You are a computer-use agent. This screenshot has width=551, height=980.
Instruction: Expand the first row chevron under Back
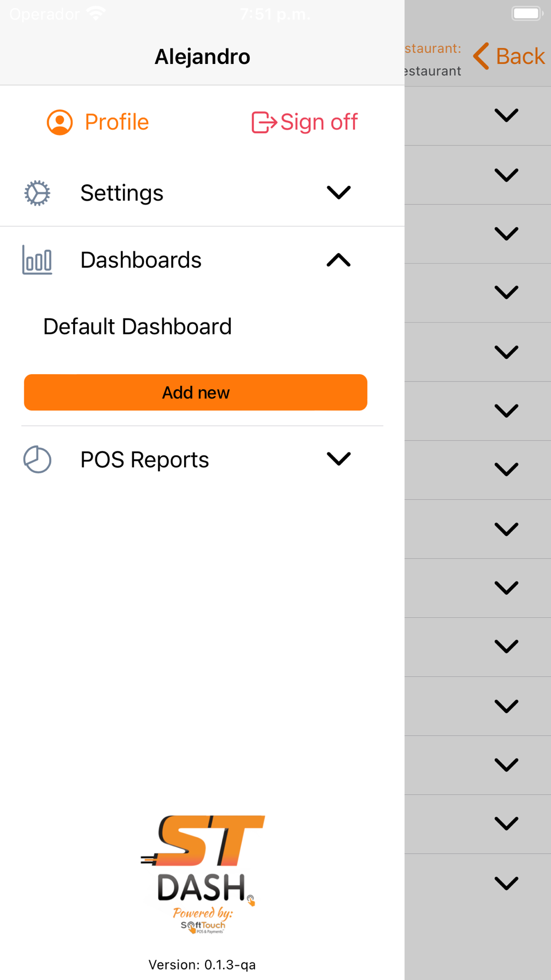[x=506, y=116]
